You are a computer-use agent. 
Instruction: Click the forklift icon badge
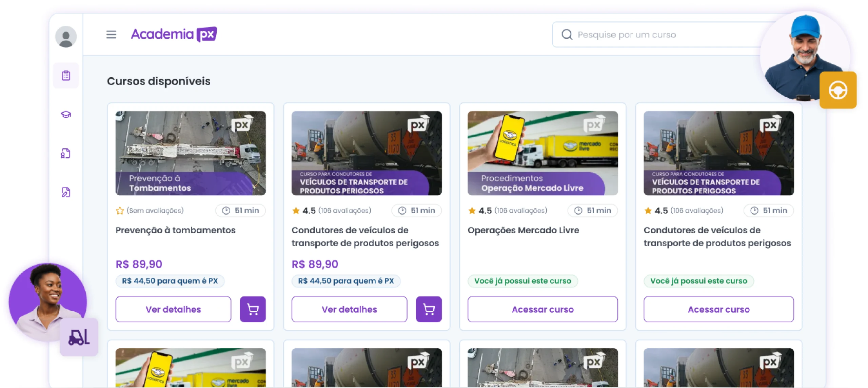tap(79, 337)
